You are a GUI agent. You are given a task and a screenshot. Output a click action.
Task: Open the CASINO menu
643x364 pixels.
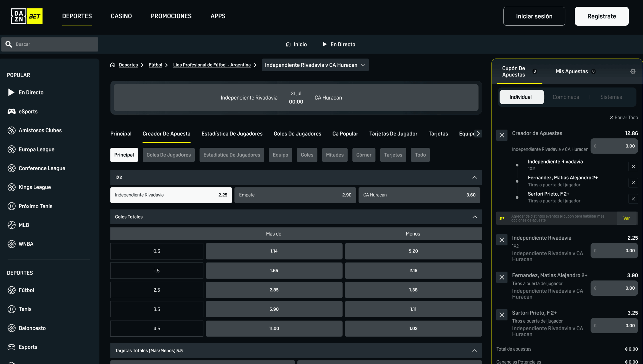click(121, 16)
